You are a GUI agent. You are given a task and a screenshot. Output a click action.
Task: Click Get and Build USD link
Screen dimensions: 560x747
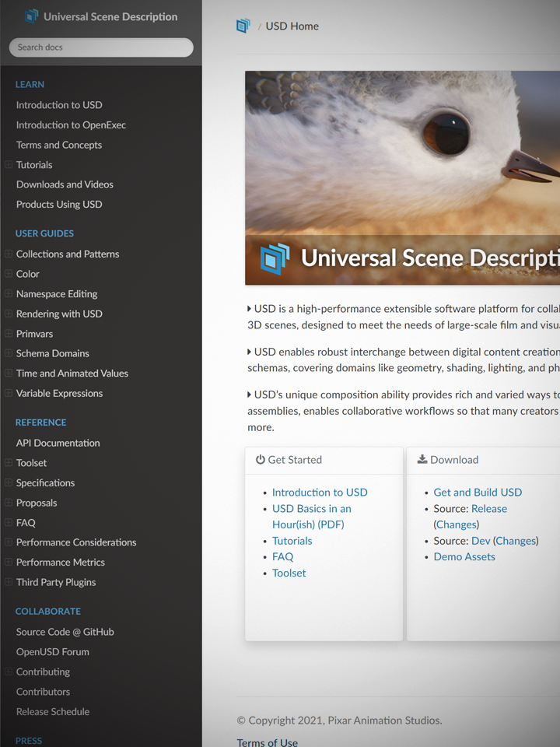(x=478, y=492)
